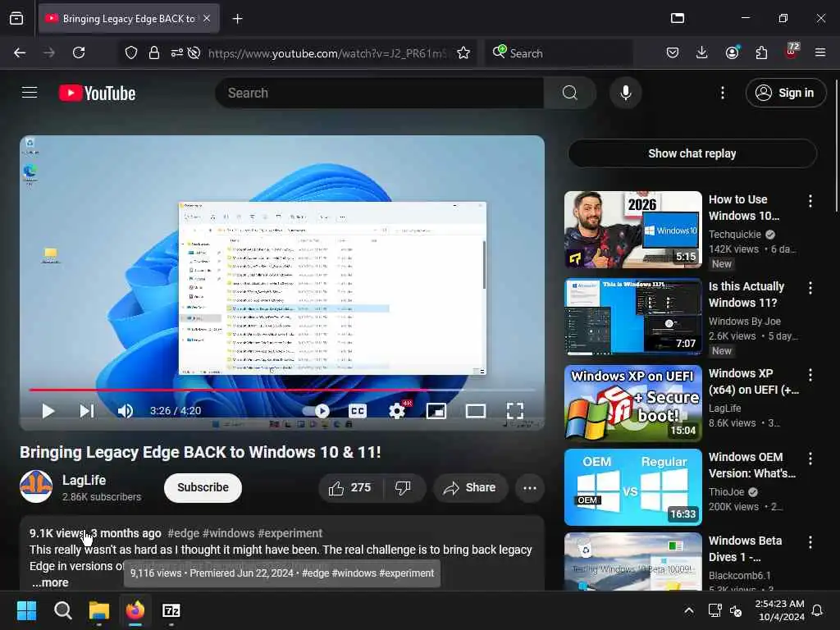Subscribe to LagLife
The height and width of the screenshot is (630, 840).
203,487
